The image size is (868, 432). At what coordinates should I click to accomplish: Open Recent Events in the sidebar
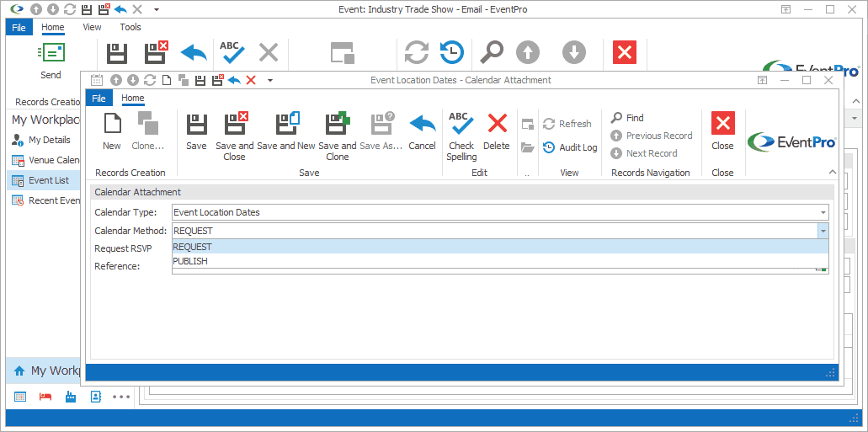point(43,200)
